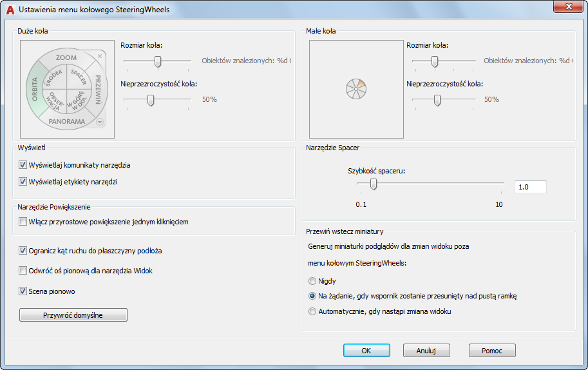Click the wheel preview menu arrow button
This screenshot has width=588, height=370.
click(100, 122)
